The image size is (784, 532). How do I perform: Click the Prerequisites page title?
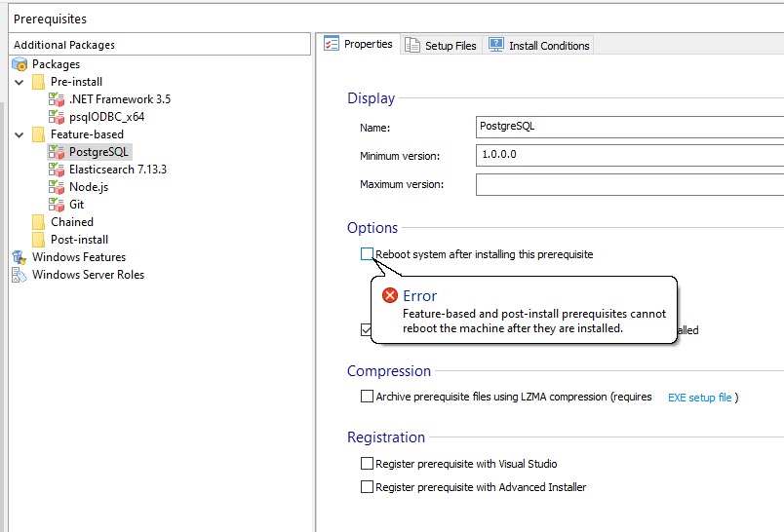tap(50, 19)
